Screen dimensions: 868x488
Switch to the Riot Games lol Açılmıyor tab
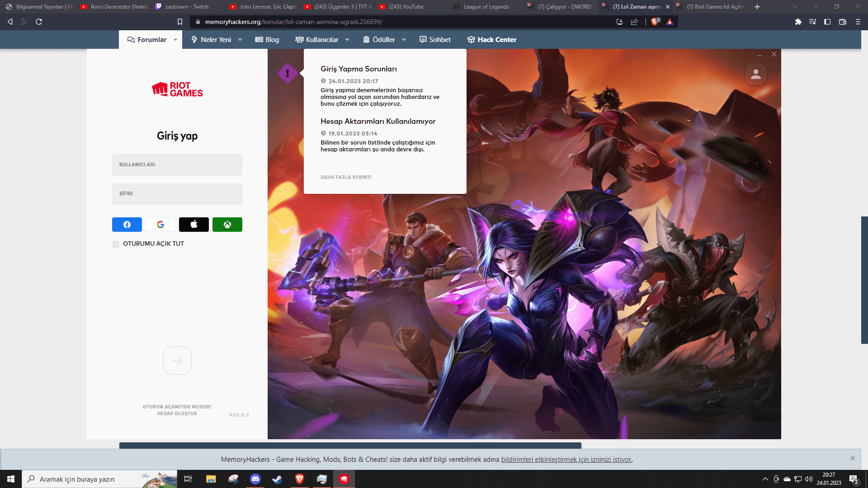[710, 7]
